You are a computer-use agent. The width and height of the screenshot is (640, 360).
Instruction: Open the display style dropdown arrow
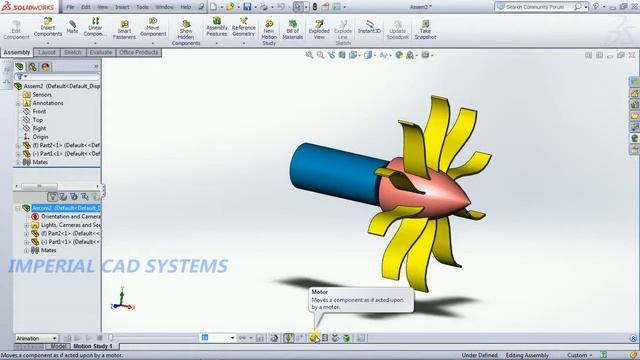pos(375,55)
